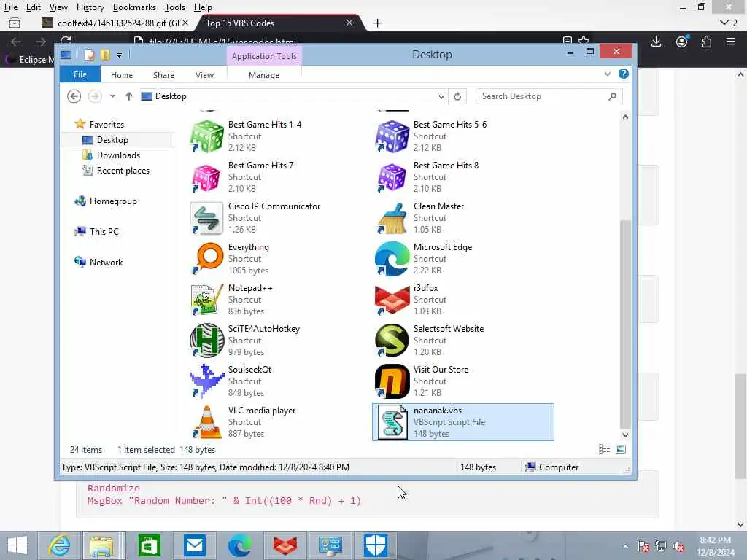The width and height of the screenshot is (747, 560).
Task: Open the Best Game Hits 1-4 shortcut icon
Action: 206,136
